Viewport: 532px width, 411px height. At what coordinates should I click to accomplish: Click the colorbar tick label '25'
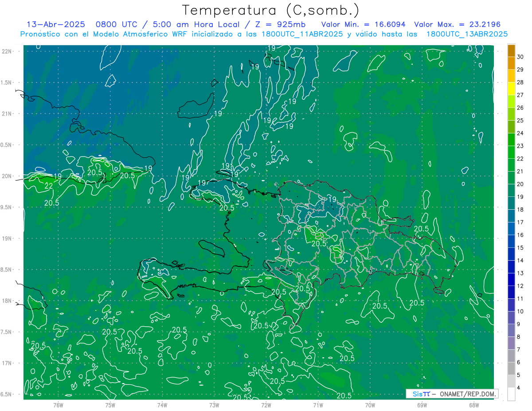[520, 121]
